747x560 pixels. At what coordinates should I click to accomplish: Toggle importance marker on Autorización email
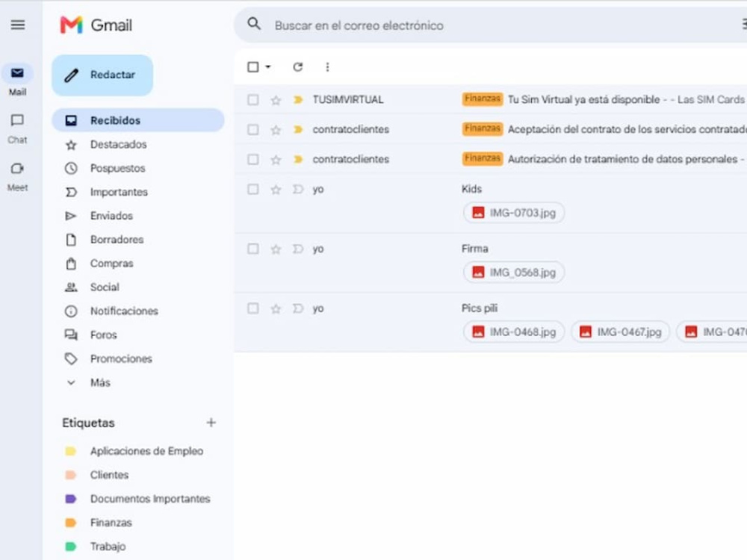298,160
